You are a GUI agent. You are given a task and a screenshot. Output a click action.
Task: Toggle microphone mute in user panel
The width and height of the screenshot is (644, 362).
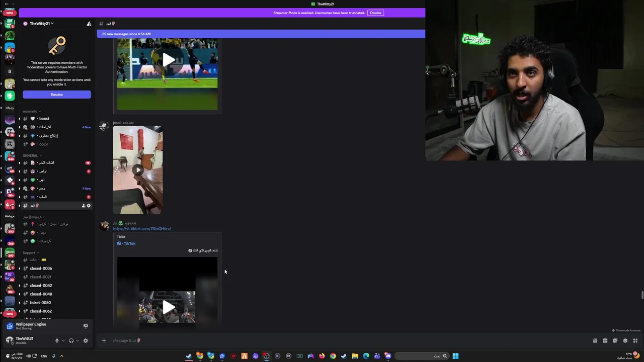tap(57, 341)
